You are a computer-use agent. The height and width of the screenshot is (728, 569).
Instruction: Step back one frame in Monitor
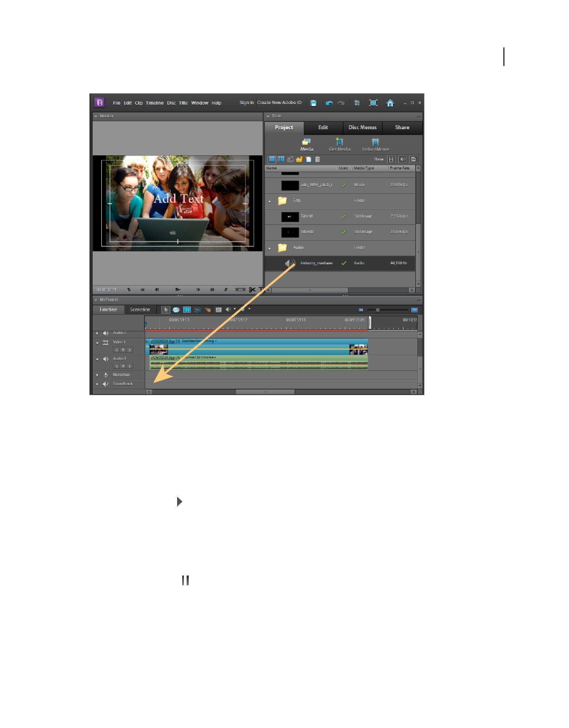[157, 290]
